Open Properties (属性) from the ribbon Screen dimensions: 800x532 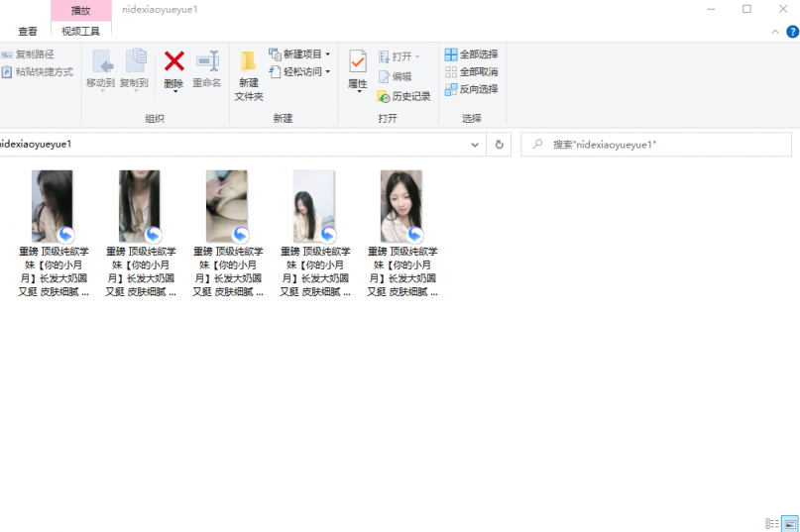(358, 69)
